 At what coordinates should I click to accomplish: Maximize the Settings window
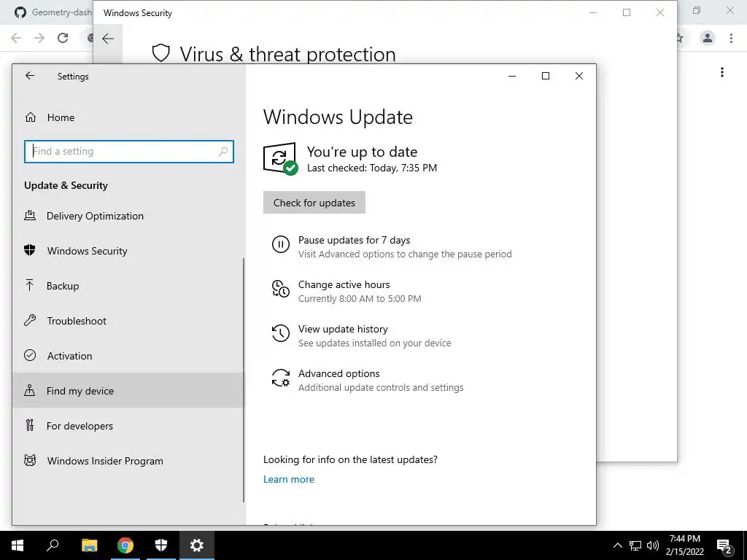coord(546,76)
